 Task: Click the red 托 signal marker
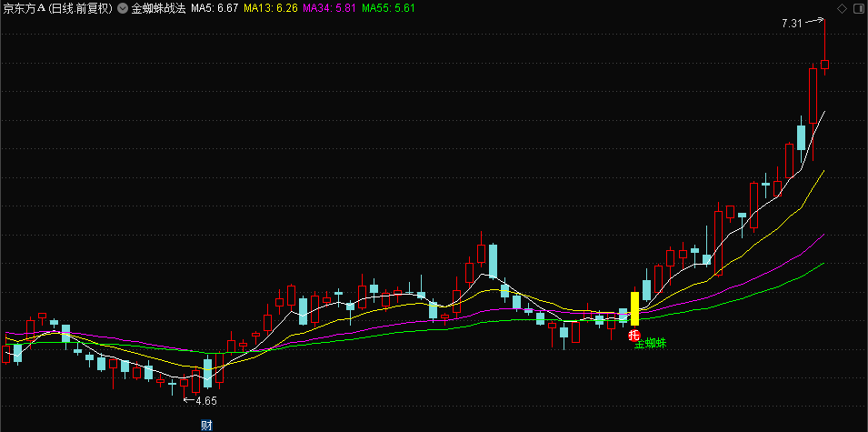point(634,335)
